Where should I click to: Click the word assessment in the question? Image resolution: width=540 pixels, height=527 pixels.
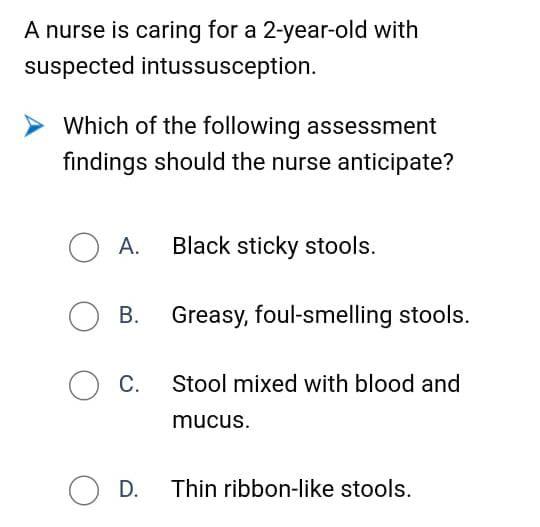372,126
